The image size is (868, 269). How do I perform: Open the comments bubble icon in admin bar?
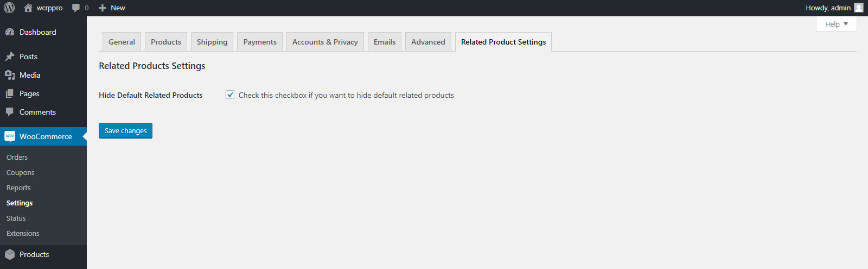[x=76, y=8]
